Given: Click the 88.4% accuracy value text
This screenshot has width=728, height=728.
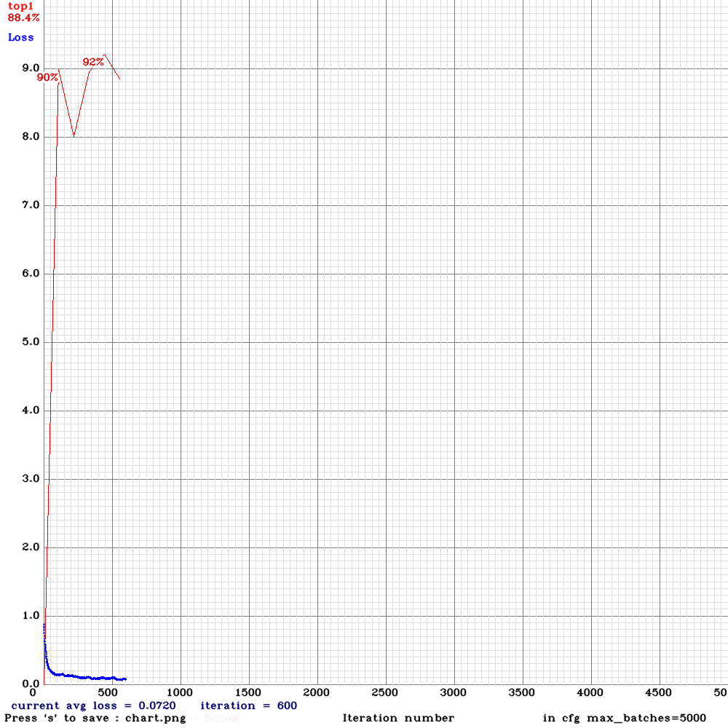Looking at the screenshot, I should pos(22,18).
